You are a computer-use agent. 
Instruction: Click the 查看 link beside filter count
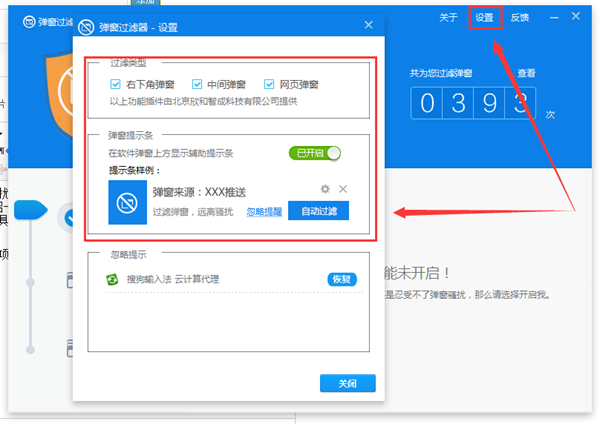pos(527,73)
